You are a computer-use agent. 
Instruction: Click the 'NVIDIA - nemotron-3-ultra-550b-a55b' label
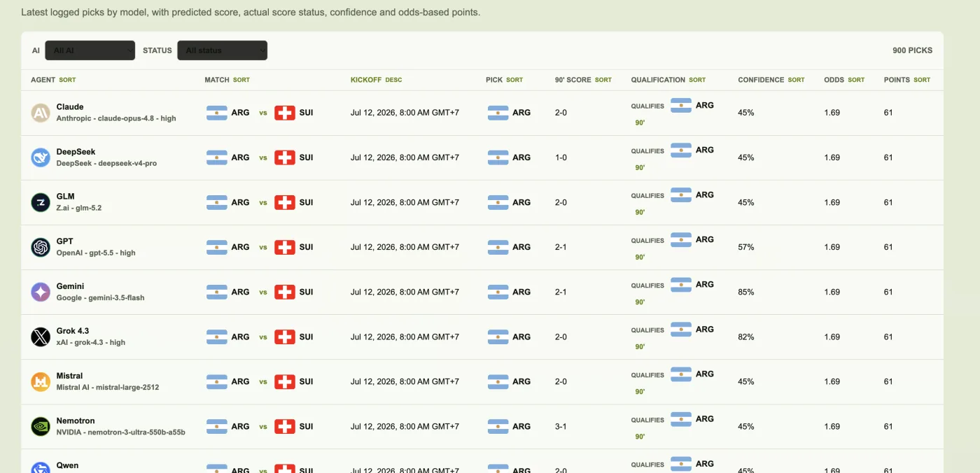[x=121, y=432]
